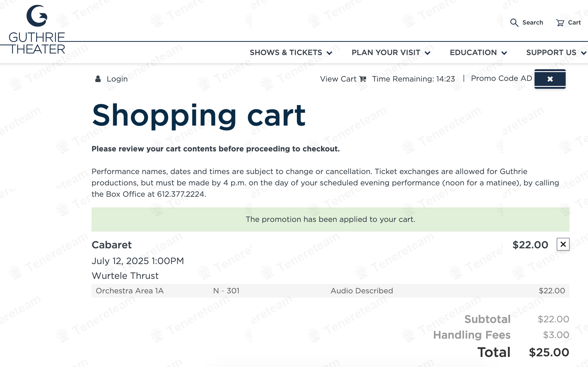588x367 pixels.
Task: Remove the applied promo code AD
Action: click(550, 79)
